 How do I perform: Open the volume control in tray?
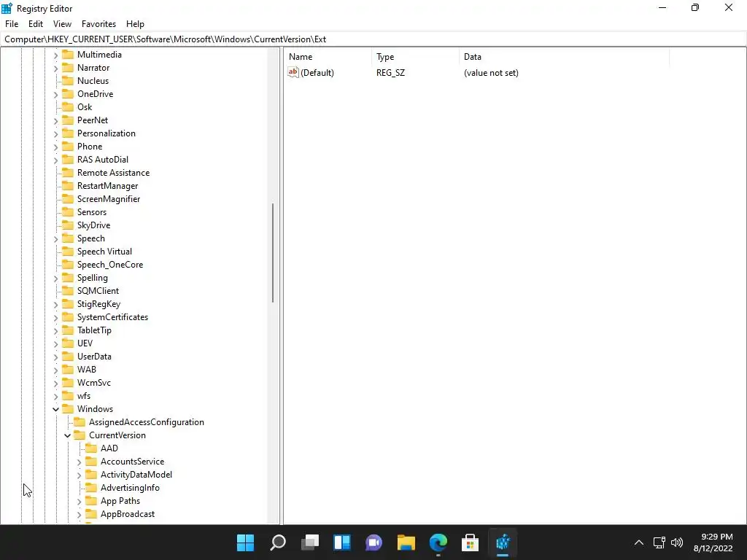676,542
